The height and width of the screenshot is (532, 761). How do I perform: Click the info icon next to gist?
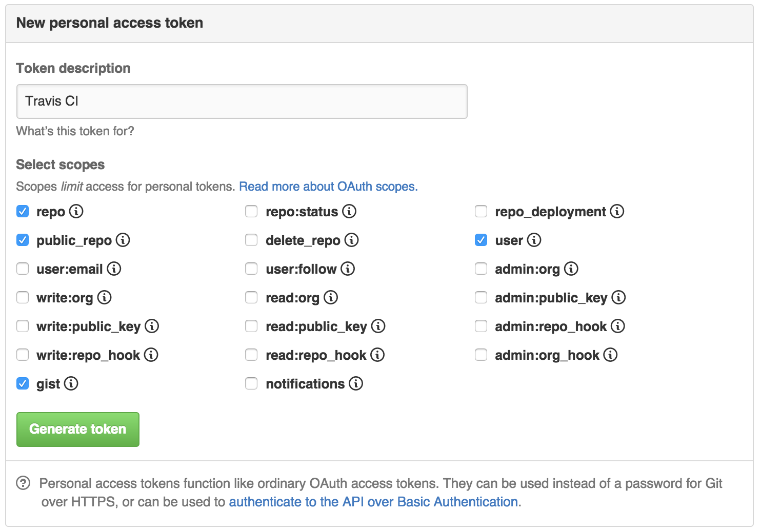pos(71,383)
